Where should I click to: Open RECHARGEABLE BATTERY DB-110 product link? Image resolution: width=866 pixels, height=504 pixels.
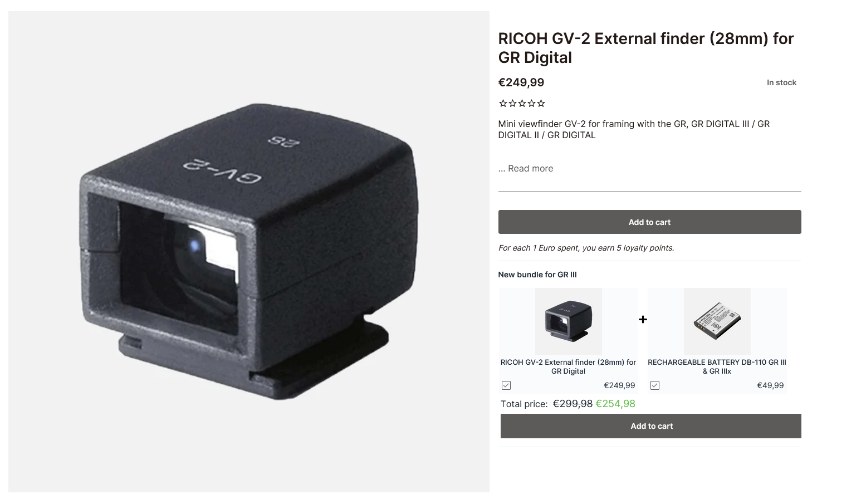[x=717, y=366]
